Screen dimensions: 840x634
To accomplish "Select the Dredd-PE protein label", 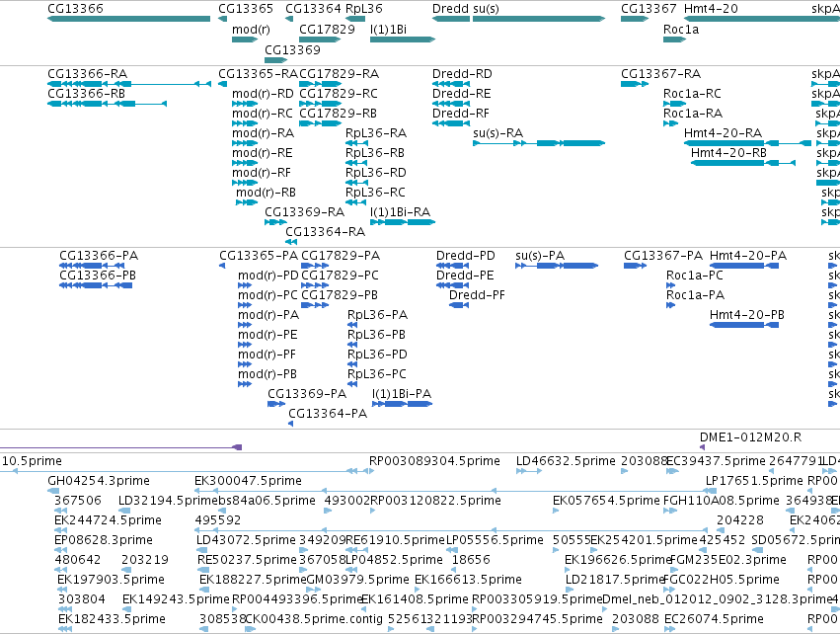I will coord(465,275).
